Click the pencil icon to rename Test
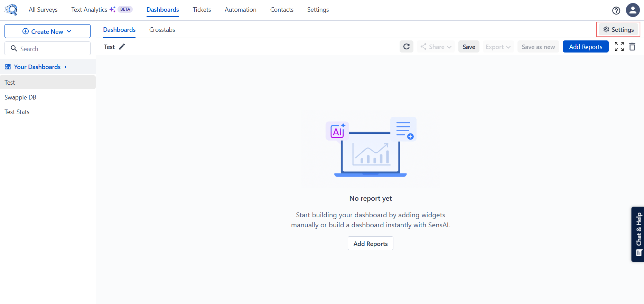 pos(122,47)
